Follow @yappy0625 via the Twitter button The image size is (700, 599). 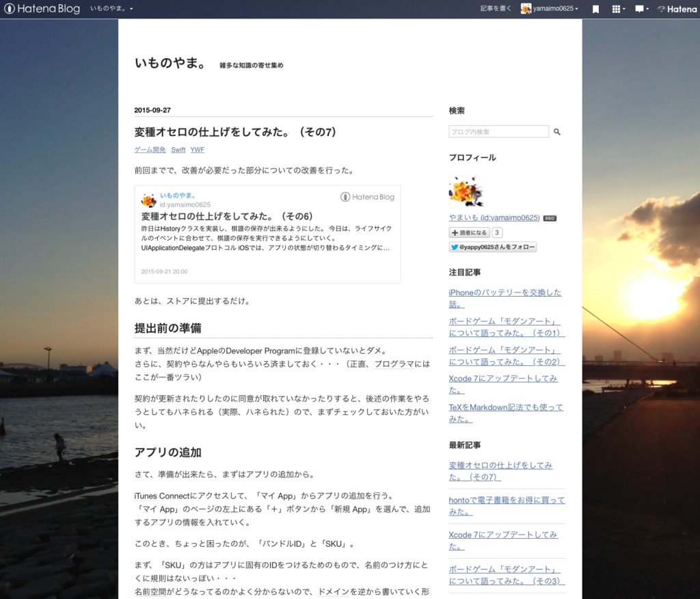coord(492,247)
